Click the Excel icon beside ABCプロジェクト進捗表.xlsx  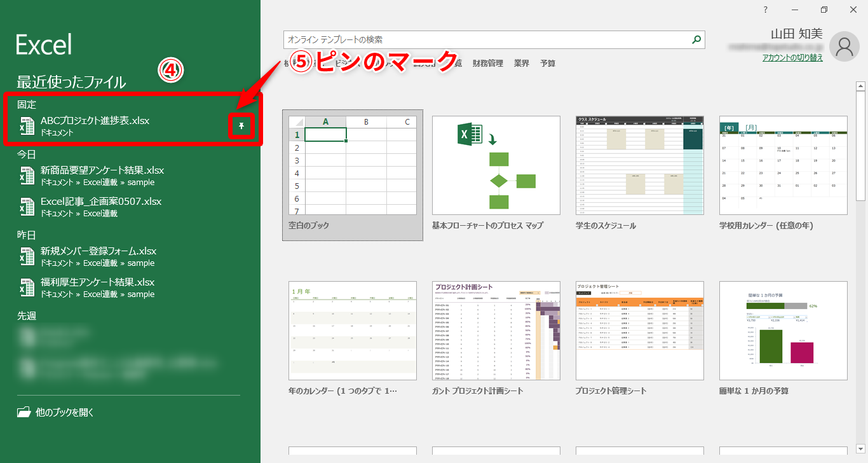(x=27, y=126)
